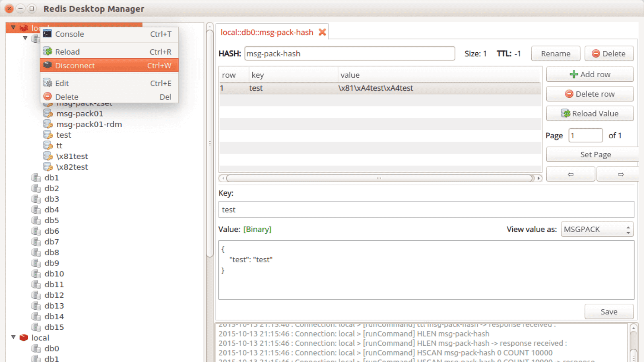Image resolution: width=644 pixels, height=362 pixels.
Task: Choose Edit connection in context menu
Action: pyautogui.click(x=109, y=83)
